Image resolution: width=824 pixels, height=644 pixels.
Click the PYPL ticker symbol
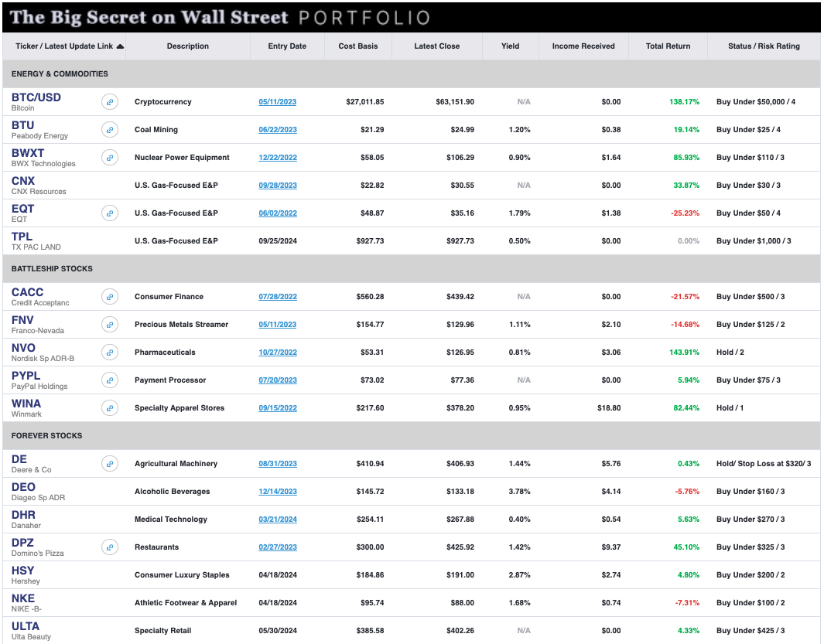(26, 376)
